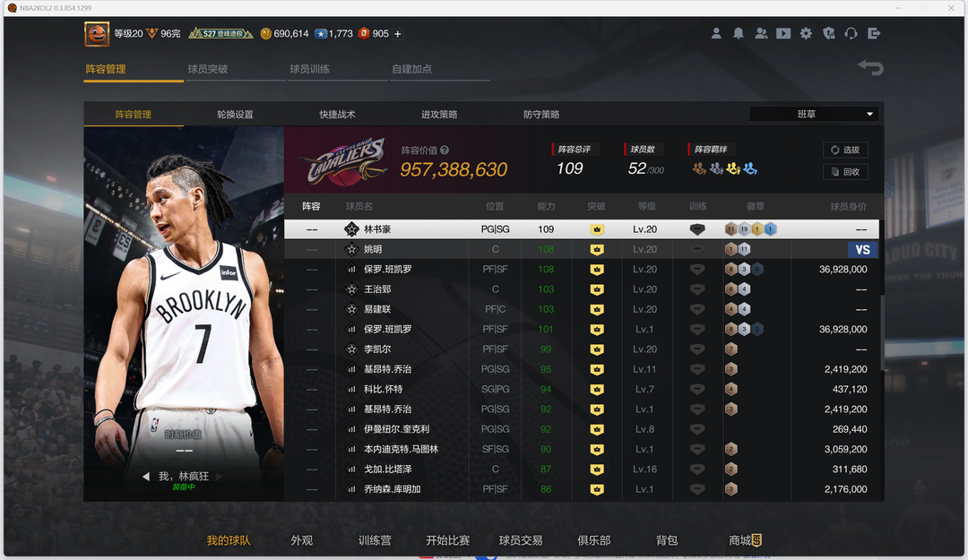Open the friends list icon

tap(761, 33)
